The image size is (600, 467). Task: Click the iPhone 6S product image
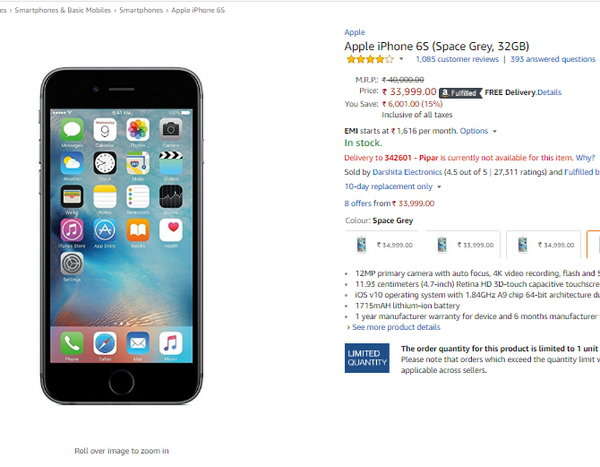[121, 236]
